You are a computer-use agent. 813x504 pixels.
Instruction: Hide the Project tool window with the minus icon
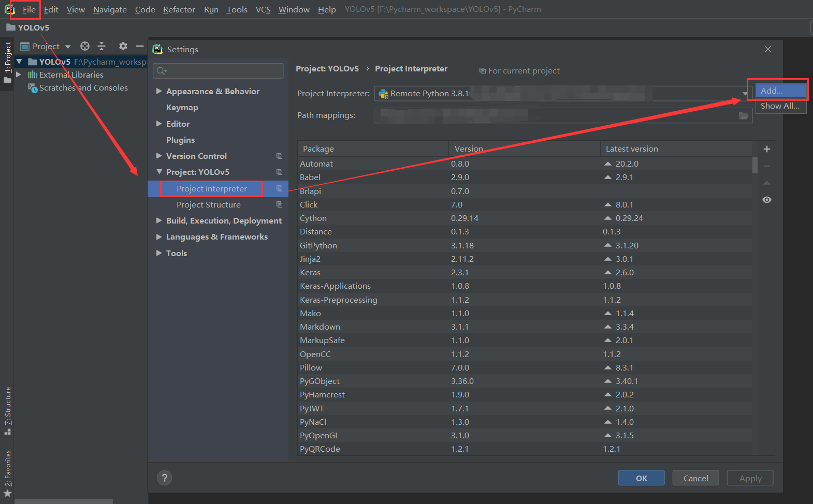tap(139, 46)
